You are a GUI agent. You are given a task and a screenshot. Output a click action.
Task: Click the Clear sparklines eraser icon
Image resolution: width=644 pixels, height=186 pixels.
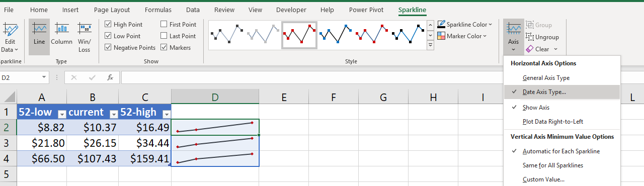(530, 49)
